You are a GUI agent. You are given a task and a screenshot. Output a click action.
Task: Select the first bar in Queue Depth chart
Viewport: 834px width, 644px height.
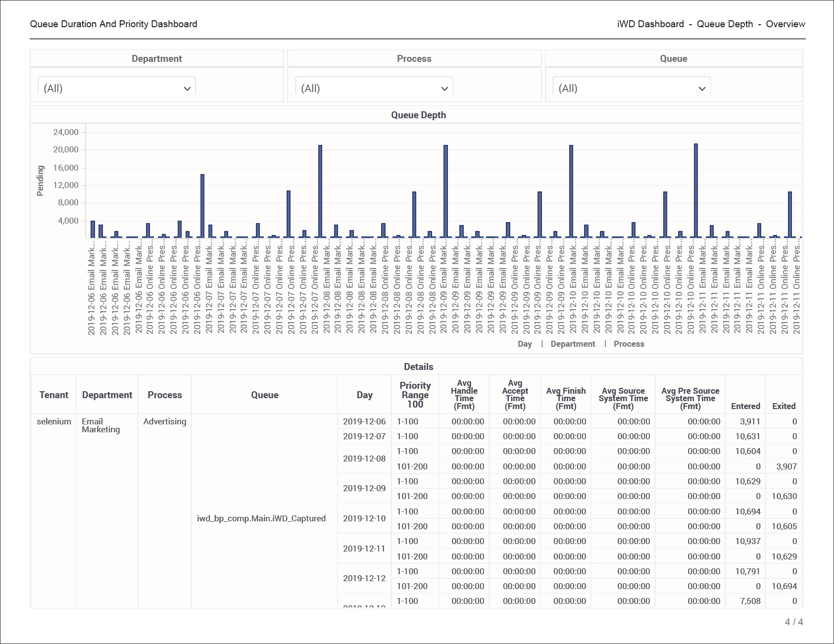(93, 230)
